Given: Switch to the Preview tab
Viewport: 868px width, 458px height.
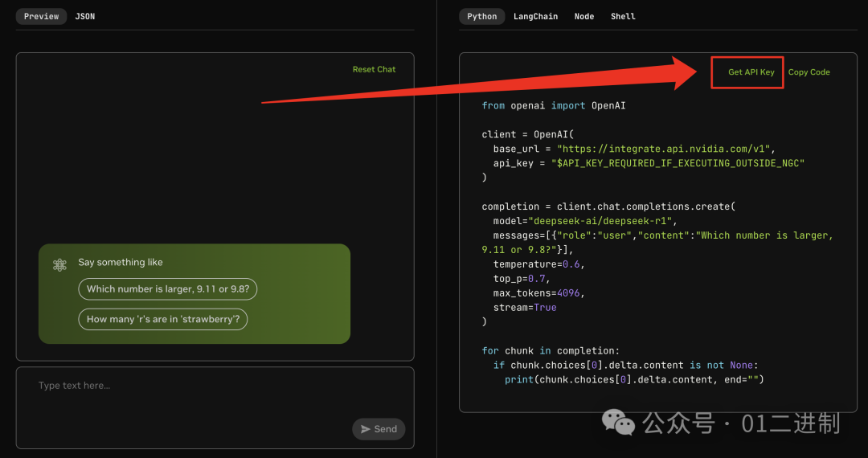Looking at the screenshot, I should click(x=42, y=17).
